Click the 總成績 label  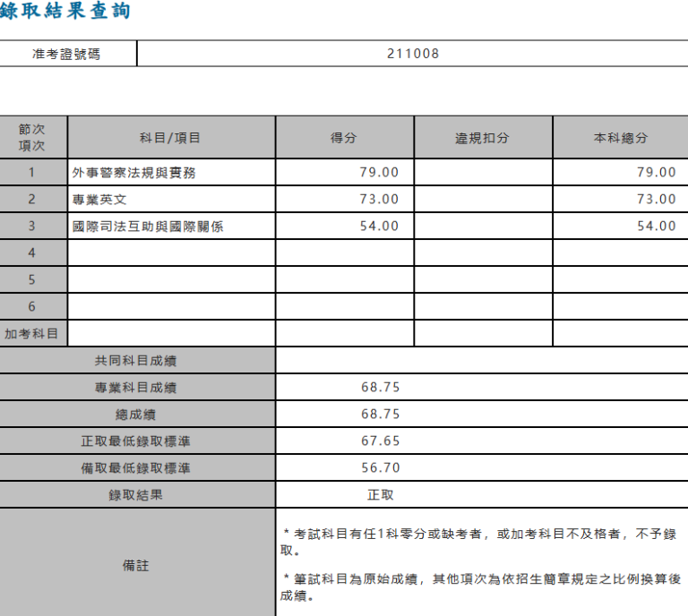[x=135, y=415]
